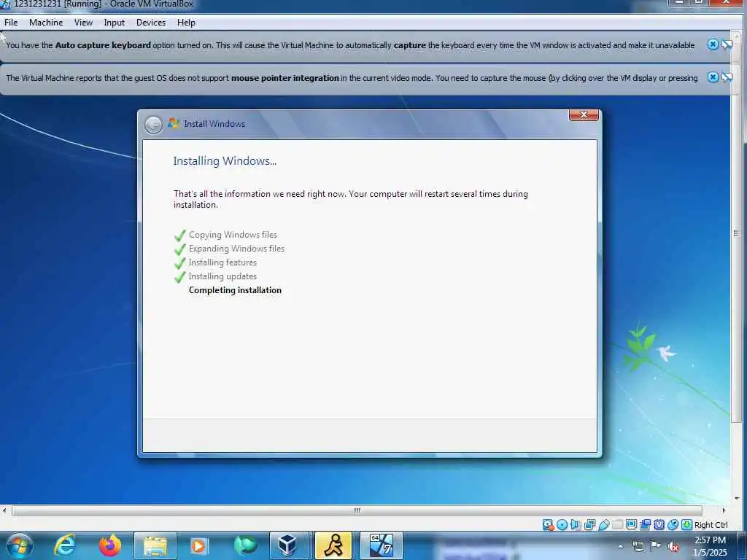This screenshot has height=560, width=747.
Task: Open the Windows Start menu
Action: coord(20,545)
